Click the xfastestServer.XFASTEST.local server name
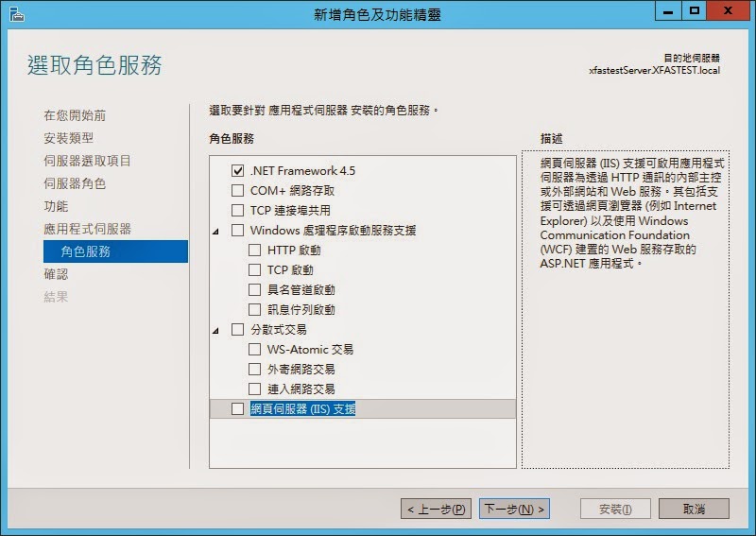 click(x=654, y=71)
